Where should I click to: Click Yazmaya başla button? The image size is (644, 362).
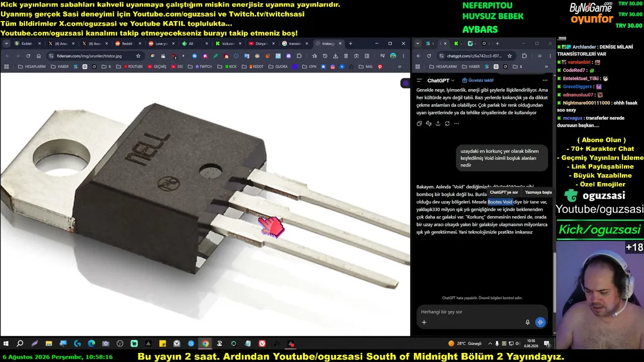(x=538, y=192)
